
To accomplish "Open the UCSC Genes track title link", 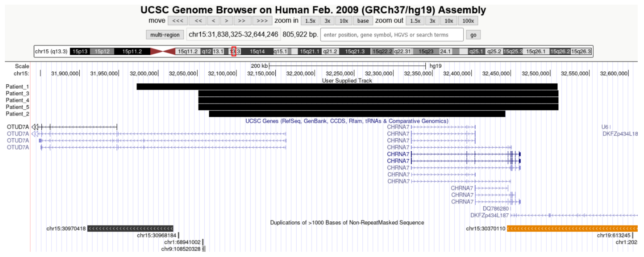I will pyautogui.click(x=347, y=121).
